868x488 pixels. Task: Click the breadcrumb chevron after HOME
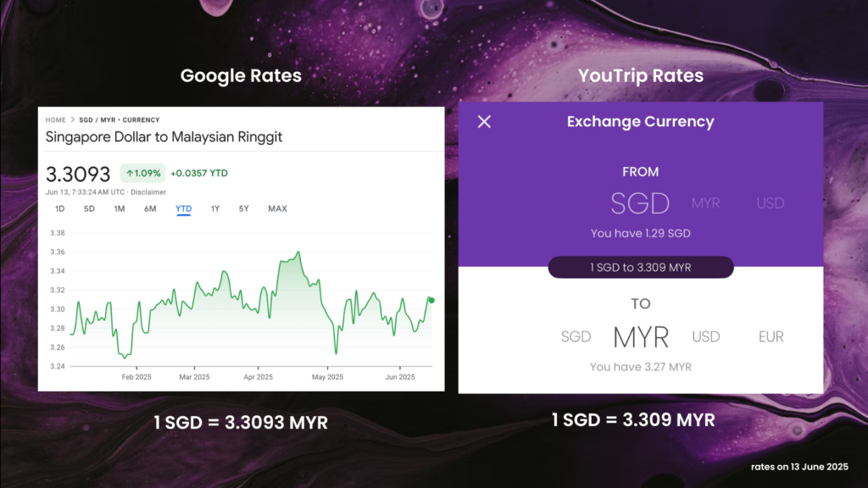tap(73, 120)
